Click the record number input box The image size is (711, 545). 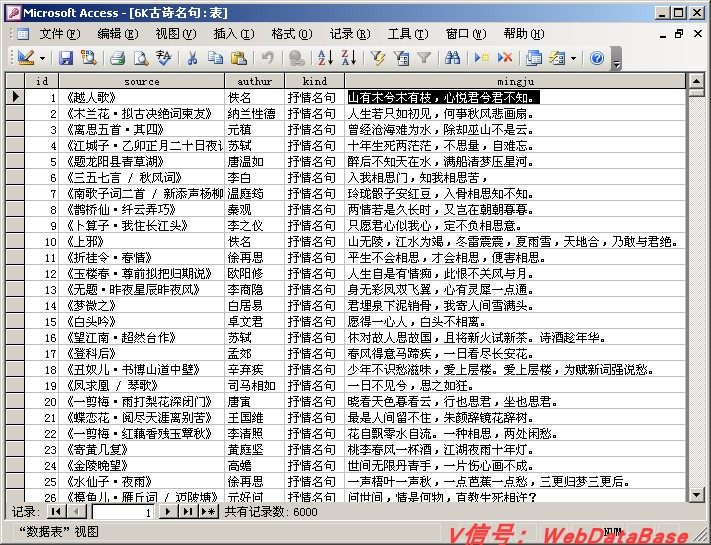(x=123, y=512)
